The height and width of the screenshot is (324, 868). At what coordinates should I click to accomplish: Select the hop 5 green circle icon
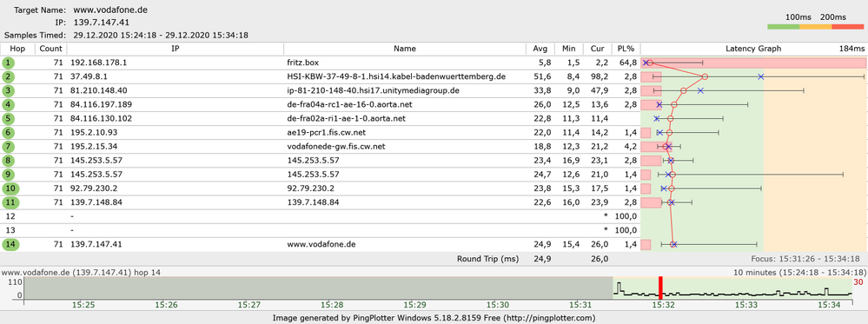[9, 118]
